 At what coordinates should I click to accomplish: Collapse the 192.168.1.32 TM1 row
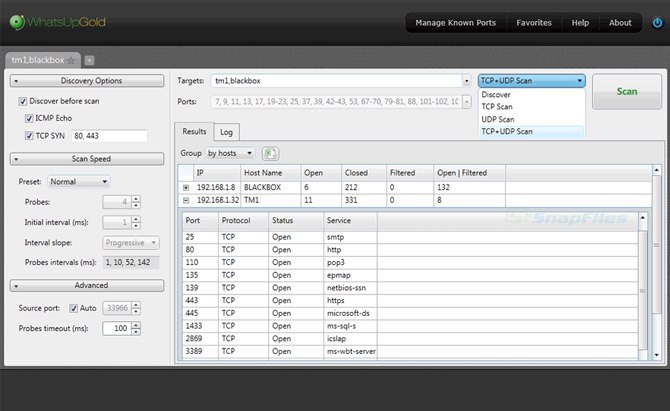pos(186,200)
